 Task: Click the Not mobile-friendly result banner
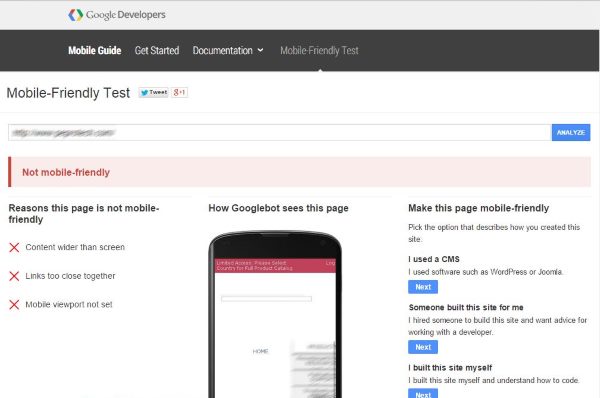tap(299, 172)
